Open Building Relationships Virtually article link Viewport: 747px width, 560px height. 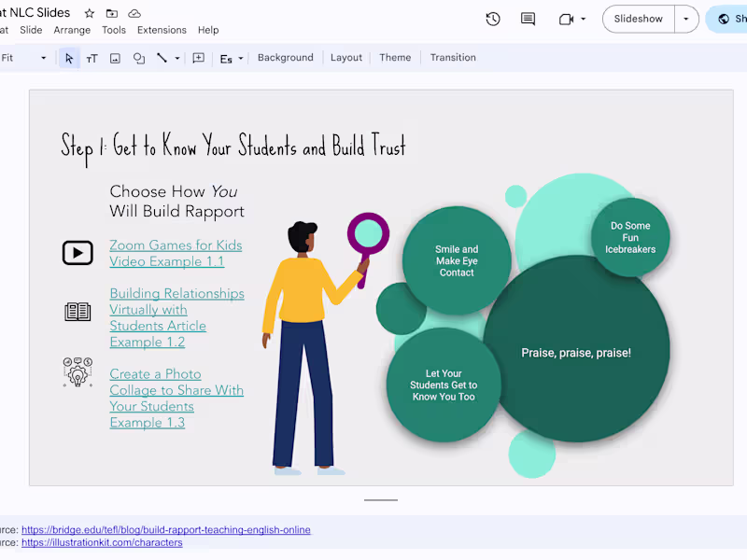click(176, 317)
